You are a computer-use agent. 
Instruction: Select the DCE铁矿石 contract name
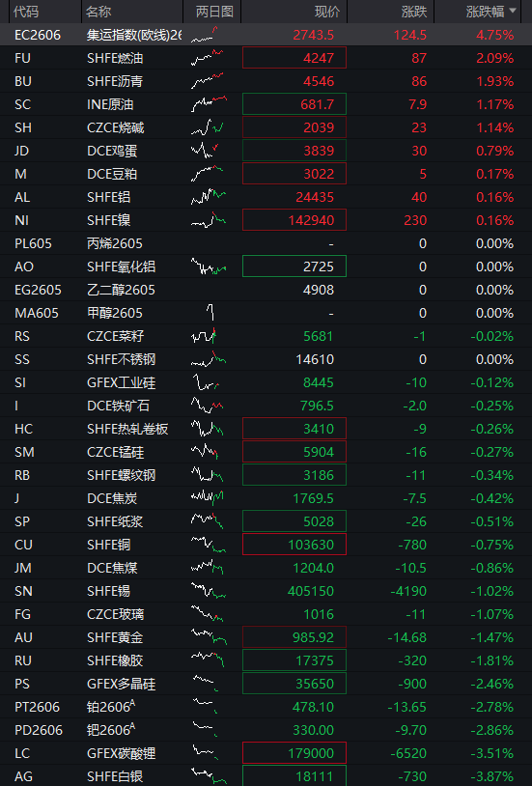pyautogui.click(x=119, y=406)
